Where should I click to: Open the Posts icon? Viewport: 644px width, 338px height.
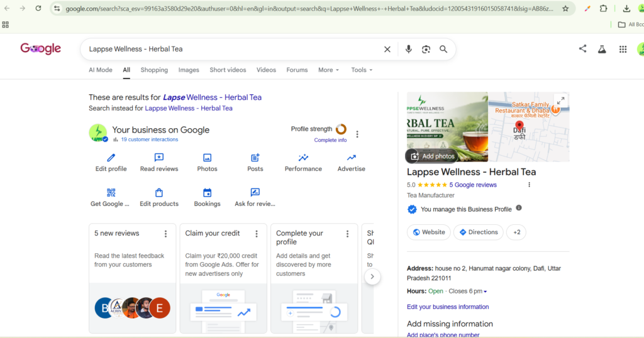255,158
